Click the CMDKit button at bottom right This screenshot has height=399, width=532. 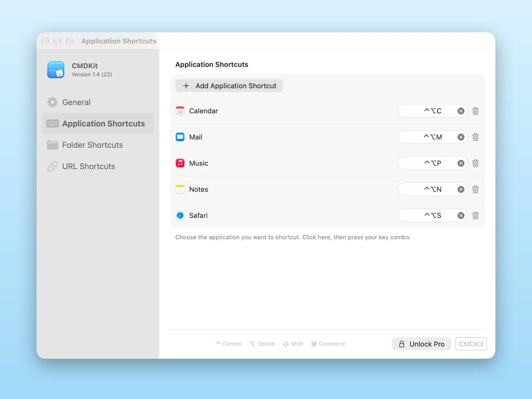[x=471, y=344]
